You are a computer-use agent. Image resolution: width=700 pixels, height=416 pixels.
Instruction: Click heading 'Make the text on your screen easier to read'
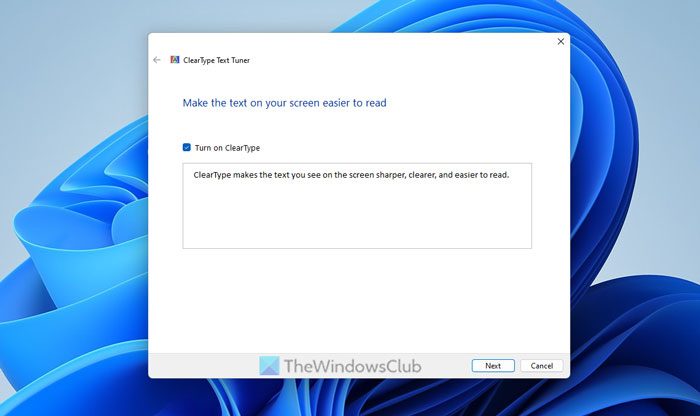[x=284, y=103]
